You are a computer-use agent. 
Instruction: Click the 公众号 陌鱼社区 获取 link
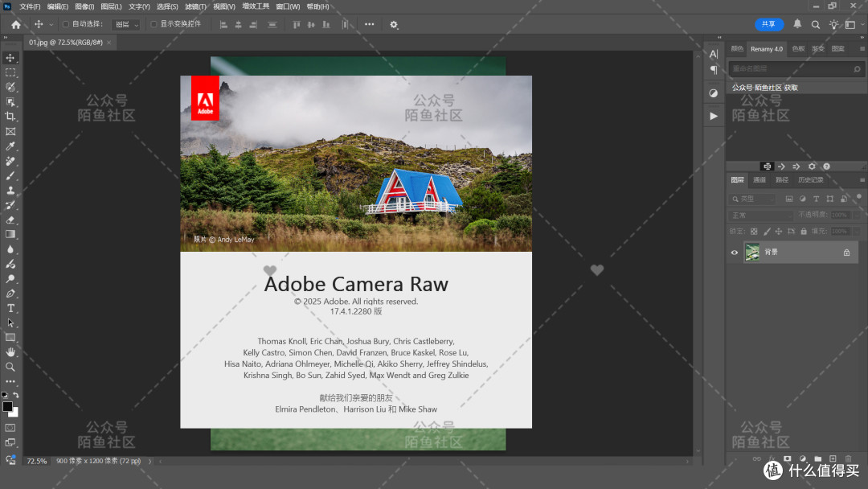[x=765, y=88]
